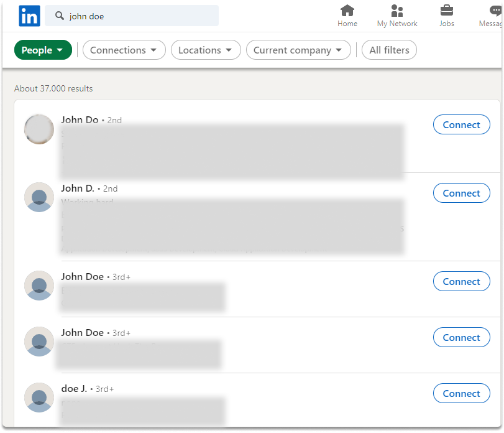
Task: Expand the Connections filter dropdown
Action: pos(124,50)
